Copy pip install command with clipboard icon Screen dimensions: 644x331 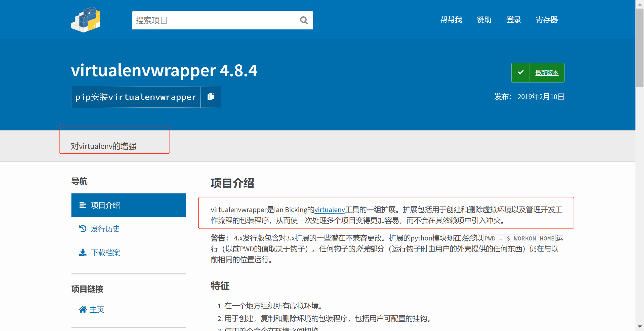point(211,97)
